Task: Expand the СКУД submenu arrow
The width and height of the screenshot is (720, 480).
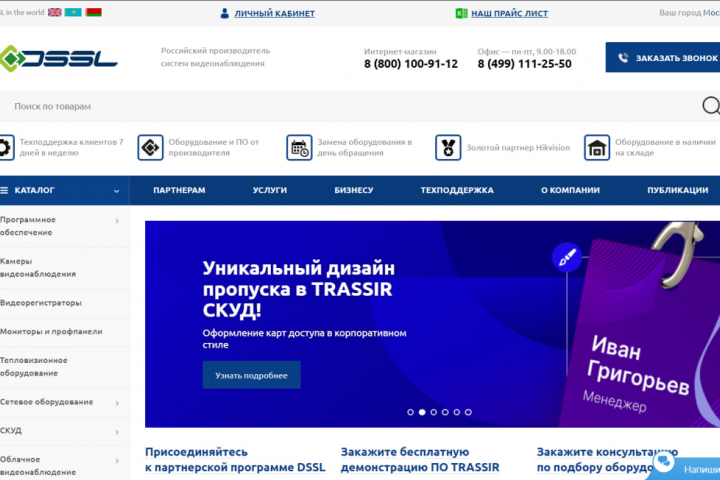Action: 117,432
